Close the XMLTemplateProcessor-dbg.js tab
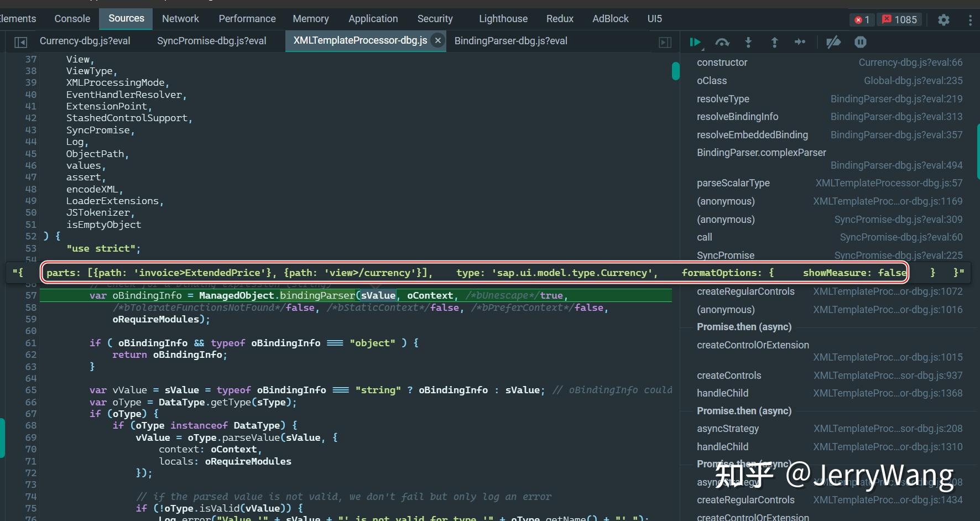980x521 pixels. (x=438, y=41)
